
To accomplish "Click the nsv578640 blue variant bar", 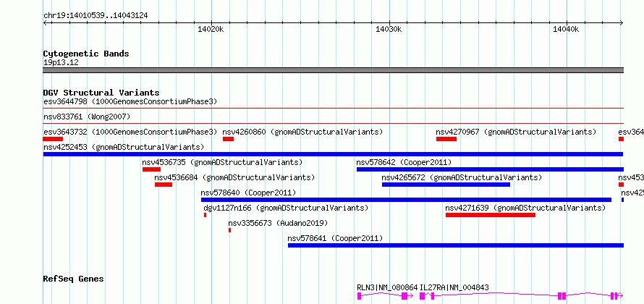I will [406, 200].
